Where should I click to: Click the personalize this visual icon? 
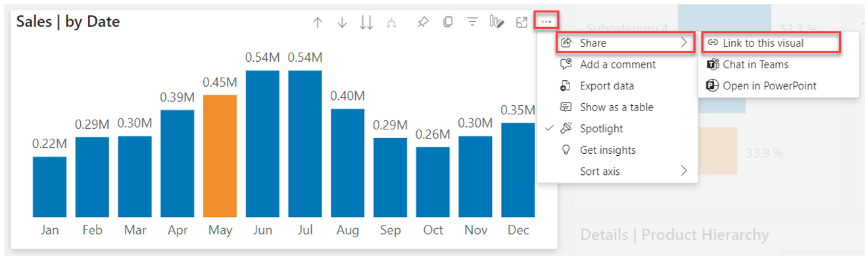point(496,22)
